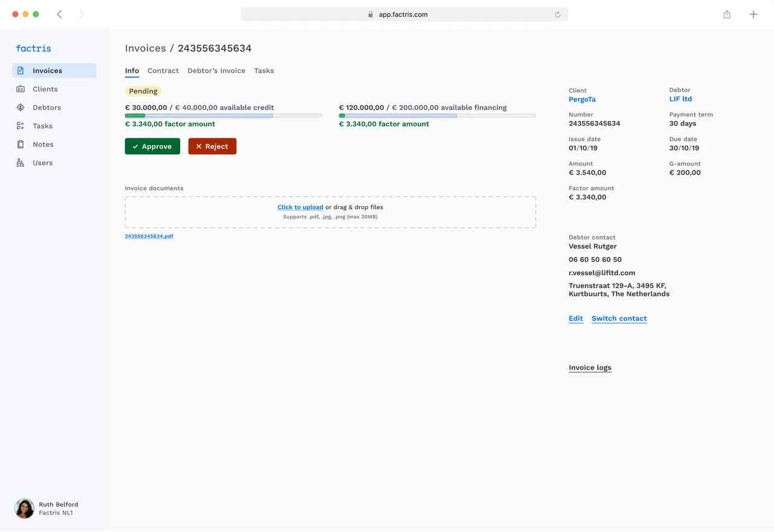Click the browser back arrow
The height and width of the screenshot is (532, 774).
[x=59, y=15]
